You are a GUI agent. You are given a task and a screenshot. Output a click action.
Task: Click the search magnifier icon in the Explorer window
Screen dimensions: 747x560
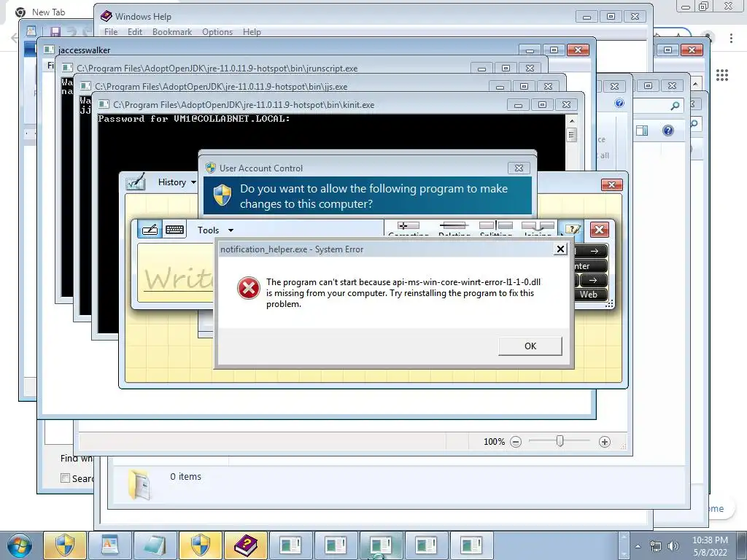tap(675, 106)
